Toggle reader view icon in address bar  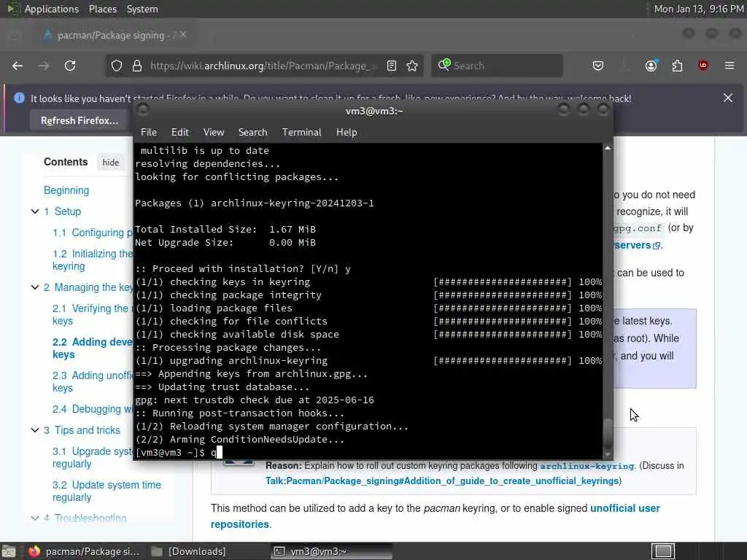[392, 66]
